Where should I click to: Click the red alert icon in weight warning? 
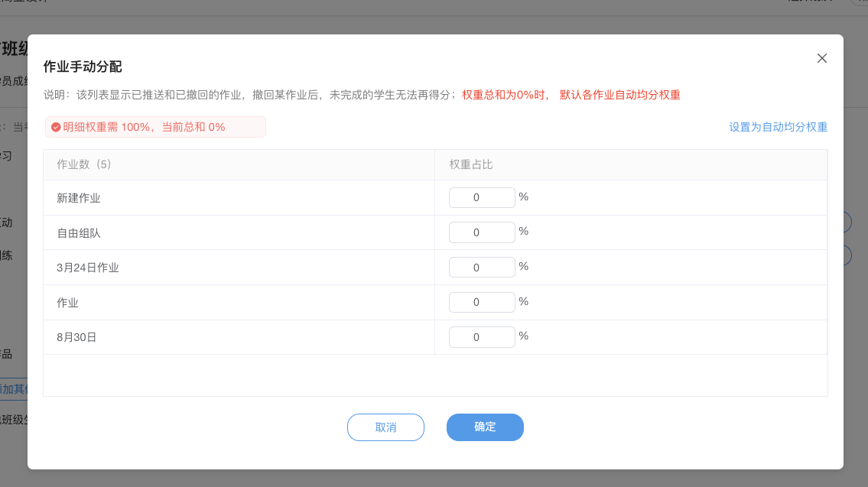[x=55, y=127]
